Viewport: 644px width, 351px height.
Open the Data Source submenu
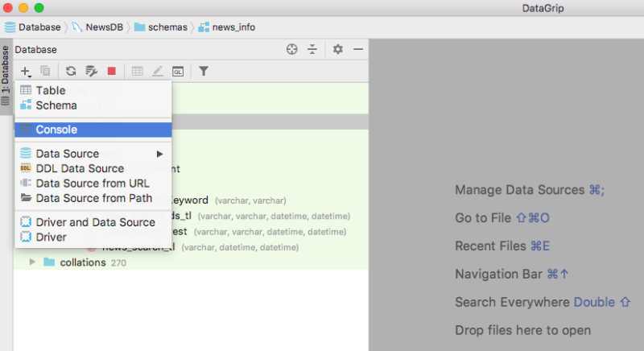93,154
